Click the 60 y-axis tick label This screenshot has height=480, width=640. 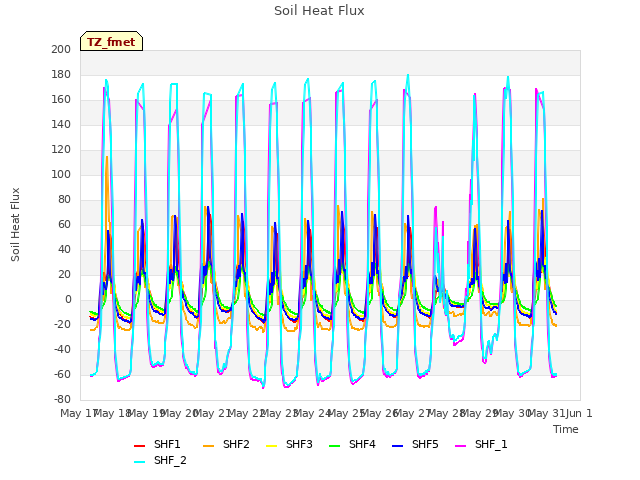tap(64, 224)
